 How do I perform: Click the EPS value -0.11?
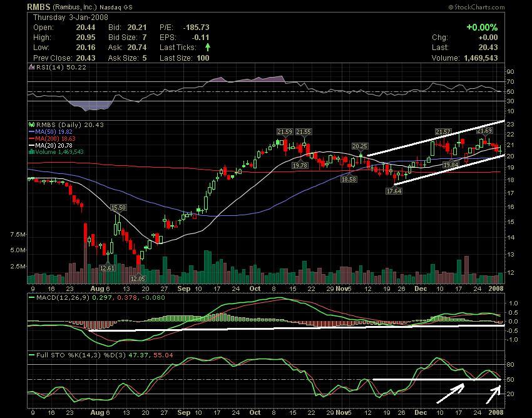200,38
